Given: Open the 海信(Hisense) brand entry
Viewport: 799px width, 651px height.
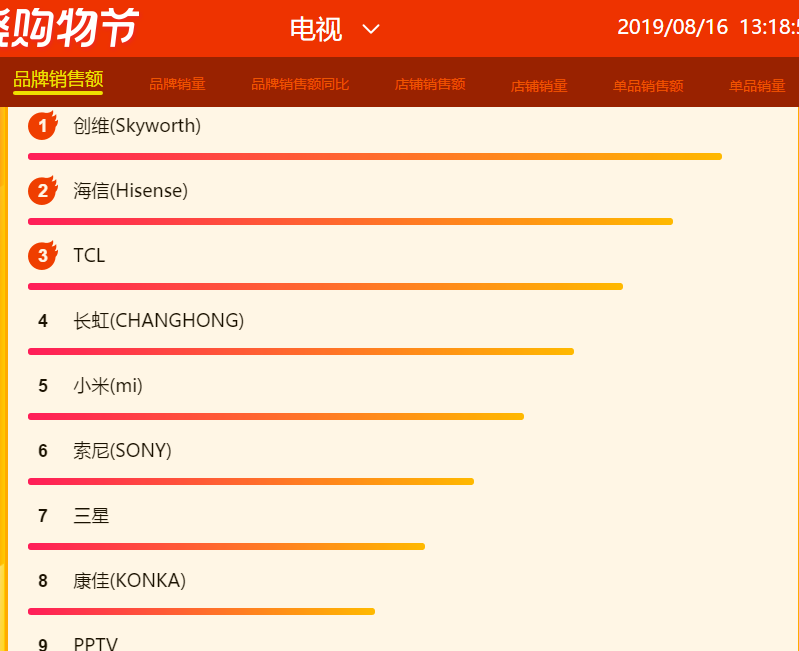Looking at the screenshot, I should [x=130, y=191].
